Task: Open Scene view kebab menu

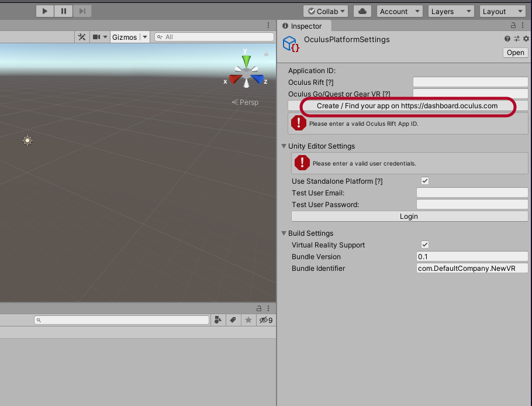Action: click(268, 25)
